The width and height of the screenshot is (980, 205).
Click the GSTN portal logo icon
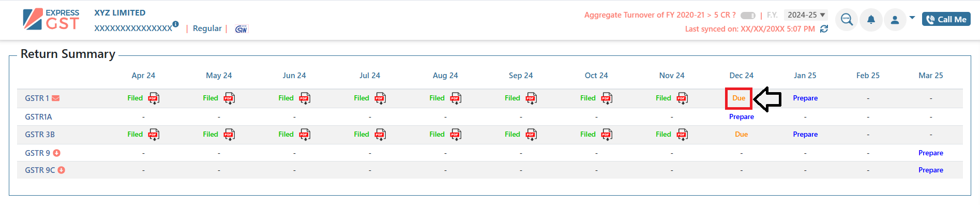click(x=241, y=29)
